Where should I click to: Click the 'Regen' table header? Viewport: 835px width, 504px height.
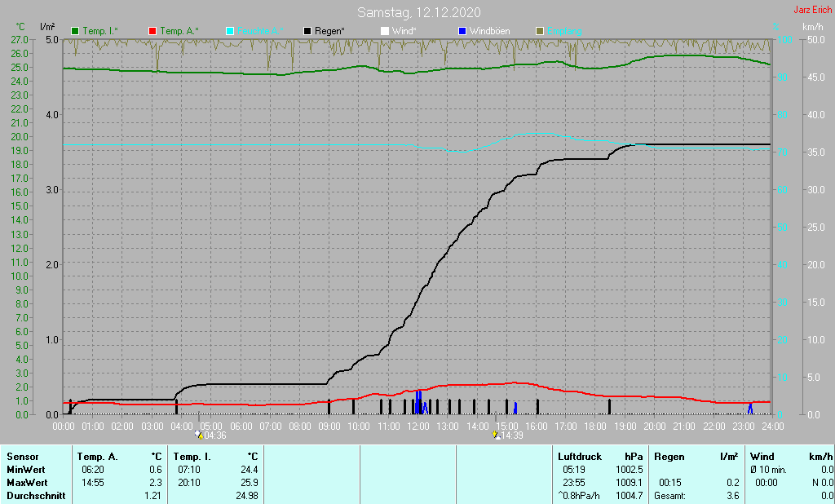[x=669, y=457]
